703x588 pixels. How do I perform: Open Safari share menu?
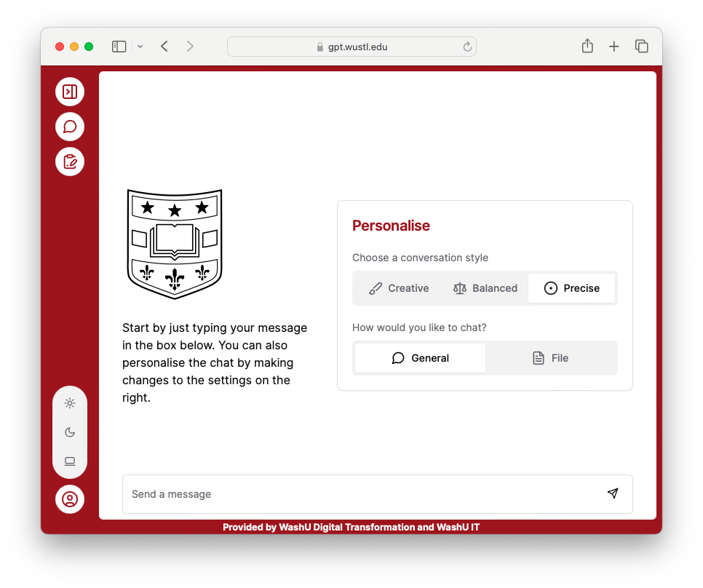pos(587,46)
